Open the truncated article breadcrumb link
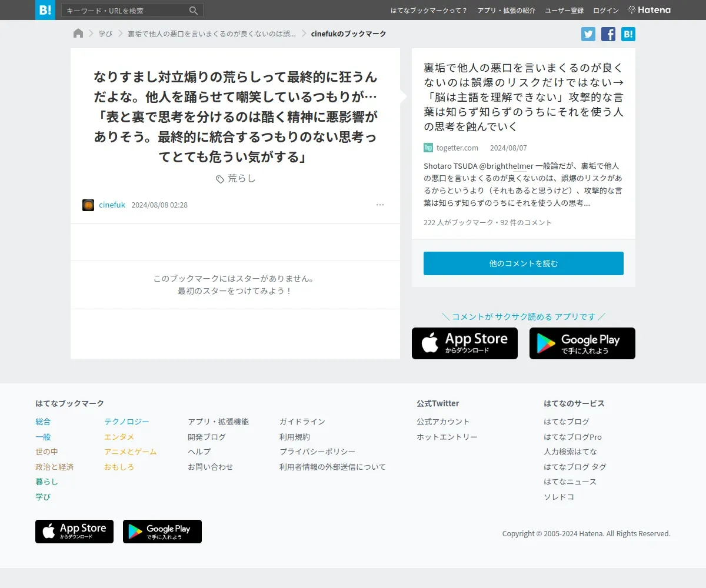Screen dimensions: 706x588 coord(212,34)
